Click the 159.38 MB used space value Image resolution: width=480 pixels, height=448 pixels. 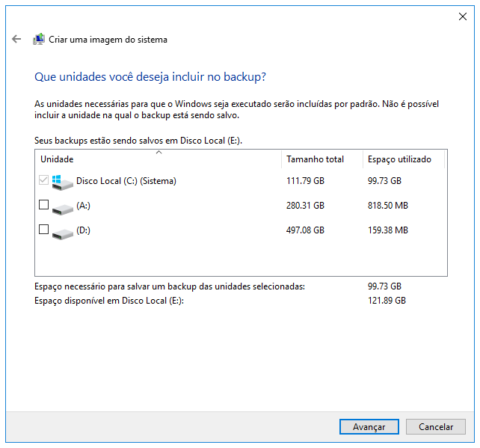pos(388,230)
